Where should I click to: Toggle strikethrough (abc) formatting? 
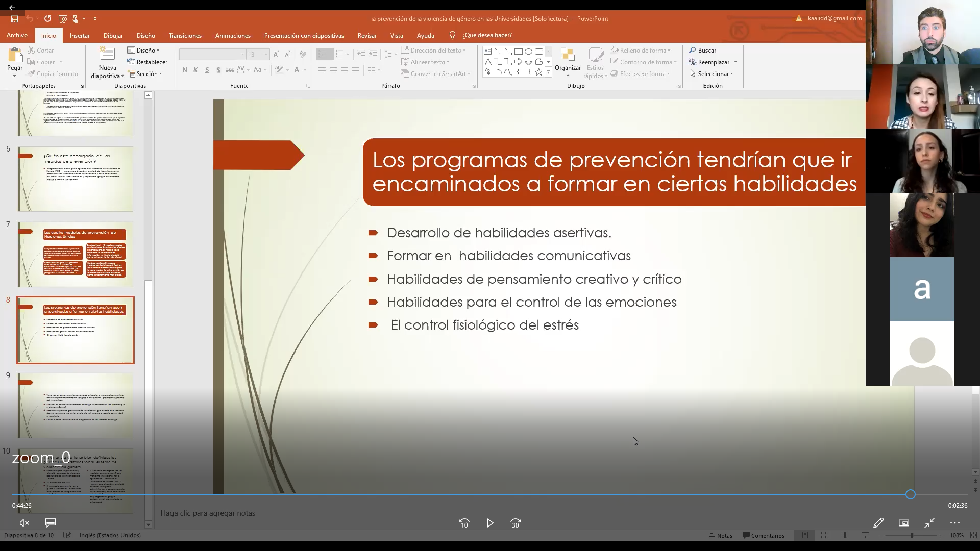point(230,70)
